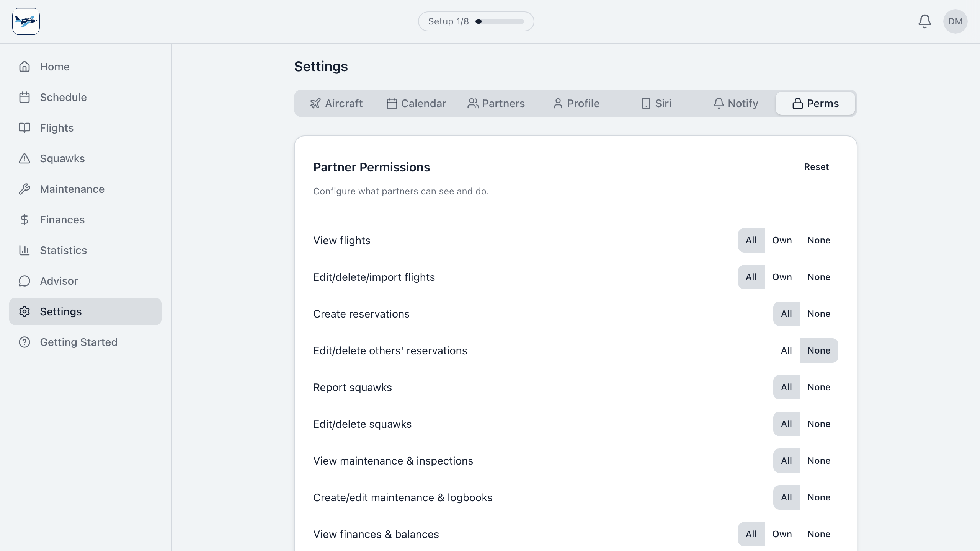Screen dimensions: 980x551
Task: Click the Schedule calendar icon in sidebar
Action: click(x=24, y=97)
